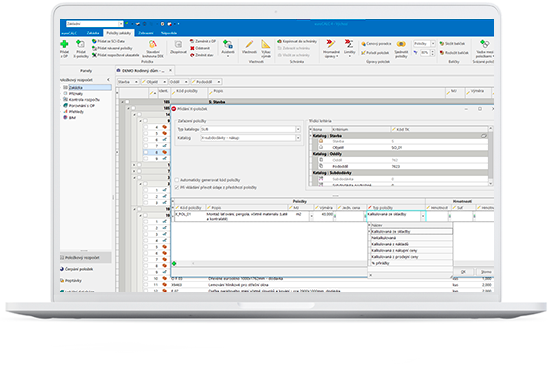550x382 pixels.
Task: Click 'Přidat návazné položky' in ribbon
Action: click(112, 48)
